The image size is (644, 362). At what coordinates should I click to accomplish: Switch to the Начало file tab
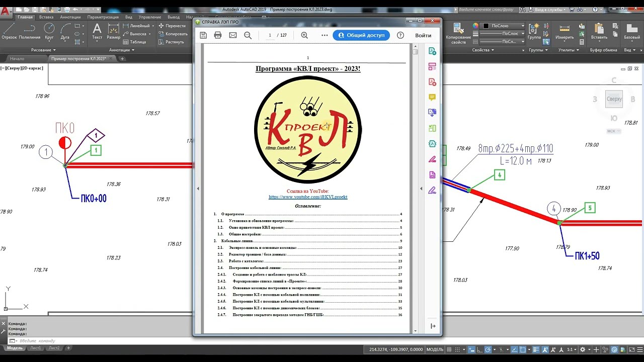(x=17, y=59)
